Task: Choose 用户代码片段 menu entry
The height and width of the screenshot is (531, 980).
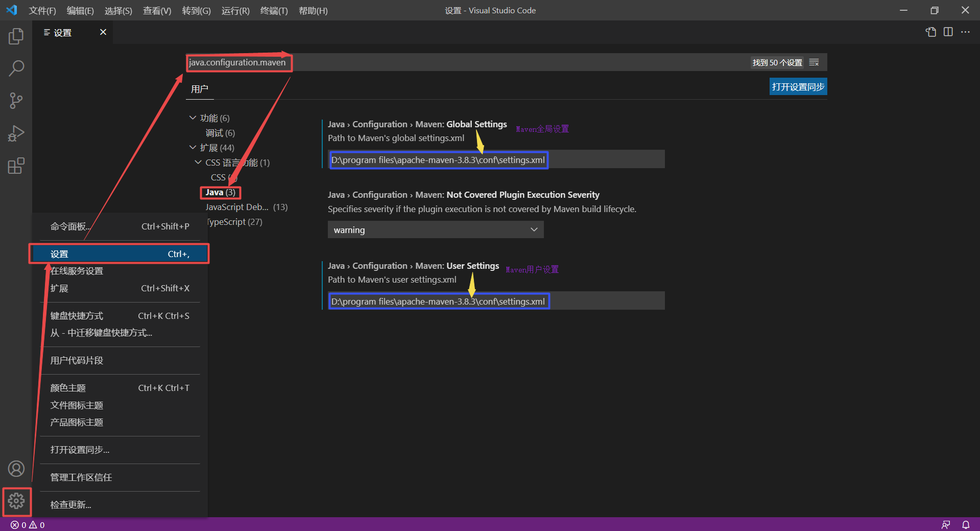Action: point(120,360)
